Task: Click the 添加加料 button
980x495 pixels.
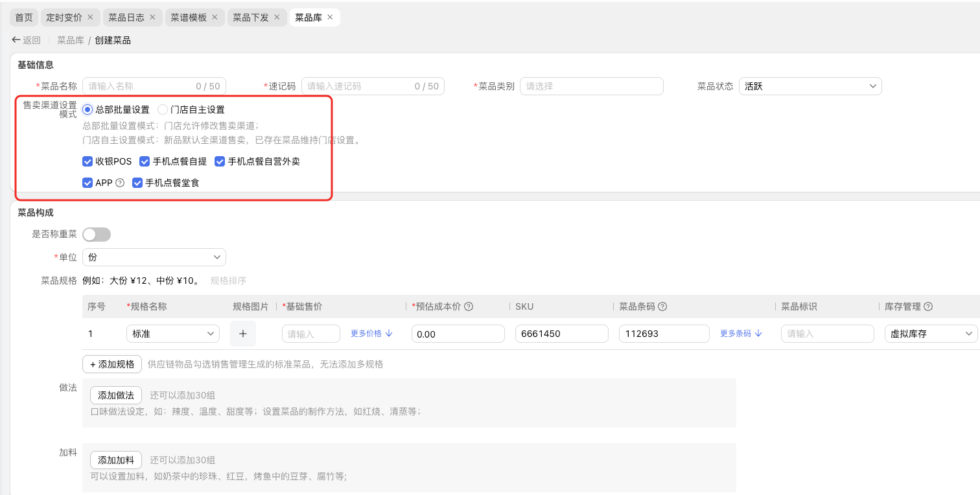Action: (x=116, y=460)
